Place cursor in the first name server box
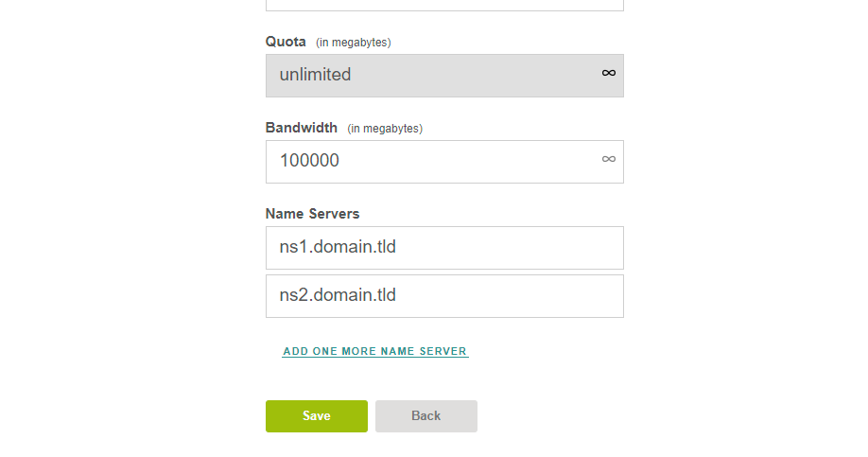The image size is (868, 457). pyautogui.click(x=444, y=248)
